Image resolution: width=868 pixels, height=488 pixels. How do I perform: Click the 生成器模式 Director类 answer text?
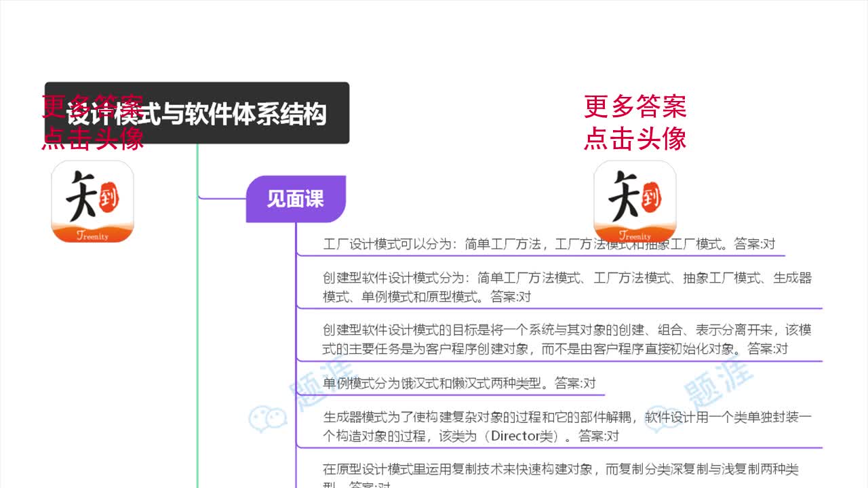click(x=567, y=426)
